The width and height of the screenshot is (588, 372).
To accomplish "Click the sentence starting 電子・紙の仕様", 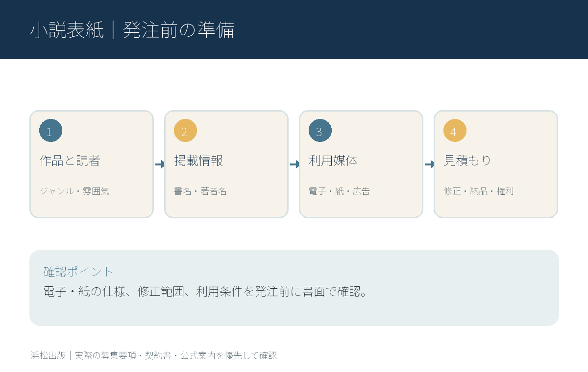I will 205,292.
